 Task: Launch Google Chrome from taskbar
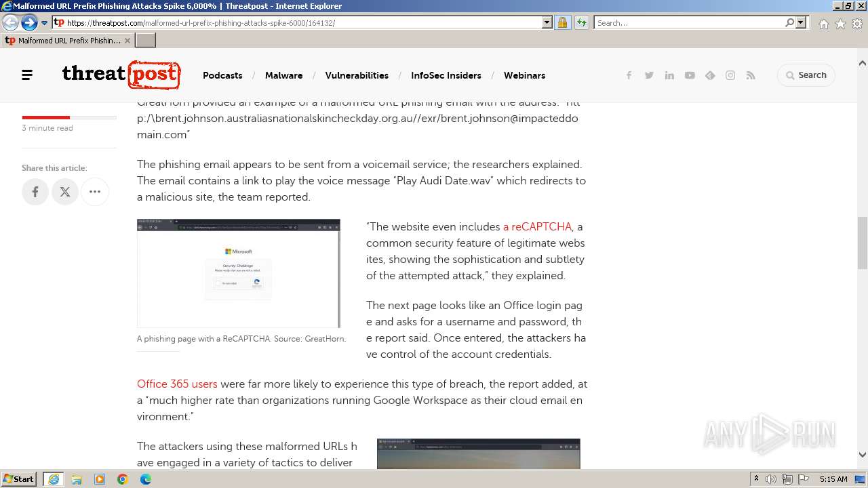point(123,479)
